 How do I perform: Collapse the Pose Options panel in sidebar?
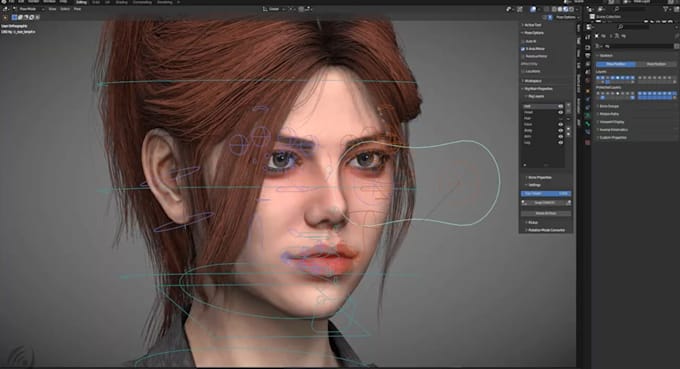click(533, 33)
